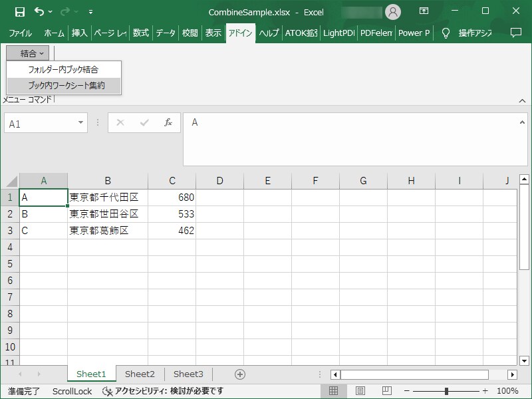
Task: Open the comments speech bubble icon
Action: coord(516,33)
